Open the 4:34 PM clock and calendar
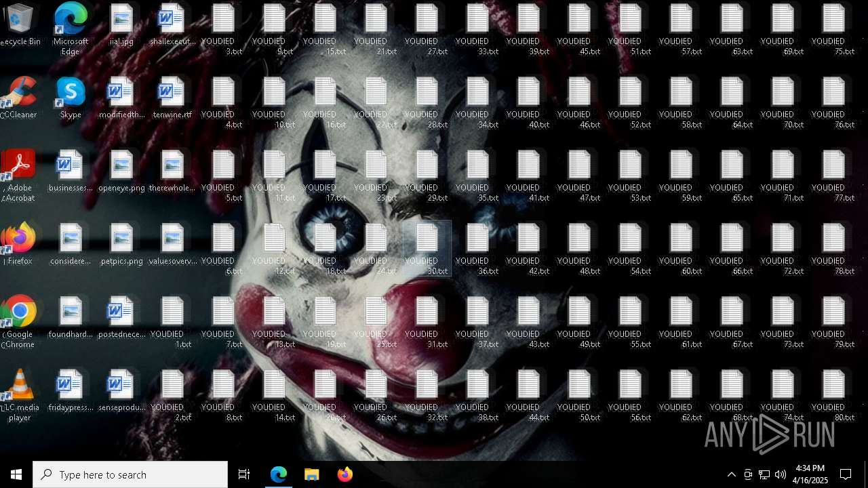The width and height of the screenshot is (868, 488). pyautogui.click(x=810, y=474)
